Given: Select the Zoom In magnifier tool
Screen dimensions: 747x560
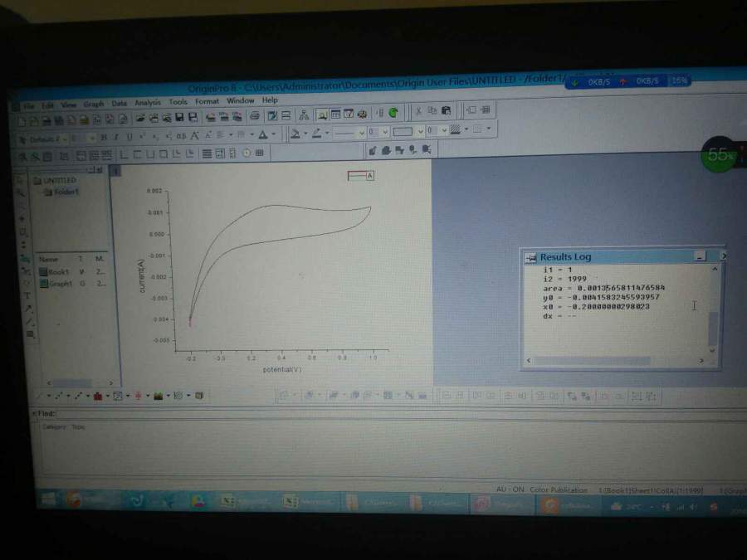Looking at the screenshot, I should coord(21,193).
